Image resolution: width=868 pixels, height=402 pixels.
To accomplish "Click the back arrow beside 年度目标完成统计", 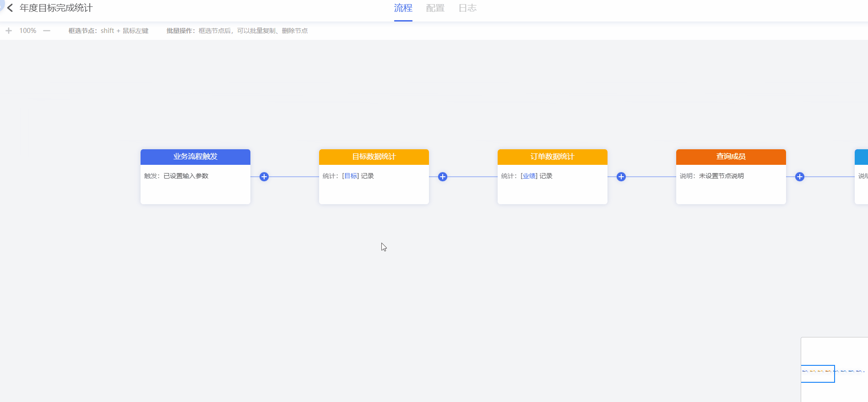I will (10, 8).
